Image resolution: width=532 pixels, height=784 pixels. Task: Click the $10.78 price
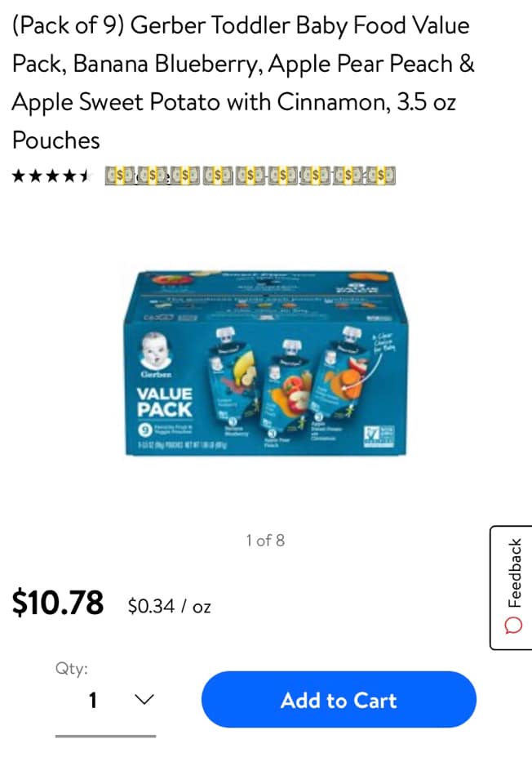point(58,603)
